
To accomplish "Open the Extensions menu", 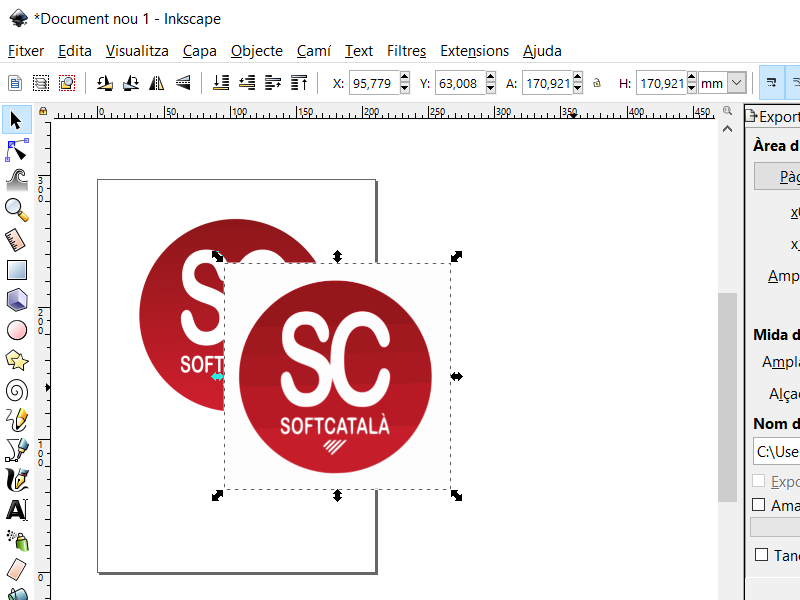I will coord(474,51).
